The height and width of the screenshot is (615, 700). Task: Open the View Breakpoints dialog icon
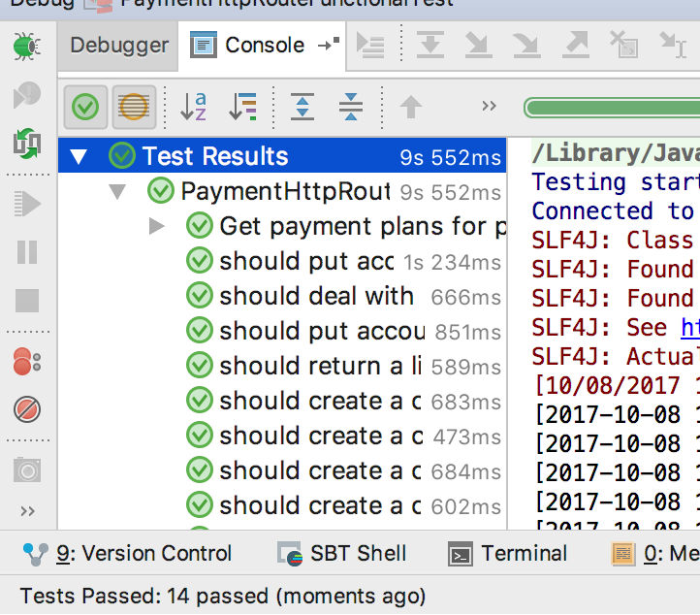tap(26, 363)
